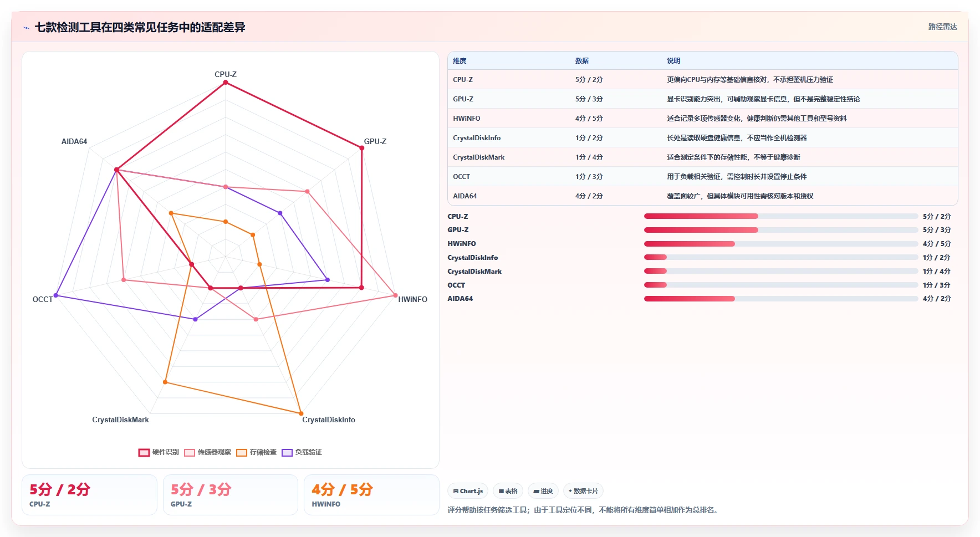980x537 pixels.
Task: Hide the 负载验证 legend series
Action: pyautogui.click(x=302, y=452)
